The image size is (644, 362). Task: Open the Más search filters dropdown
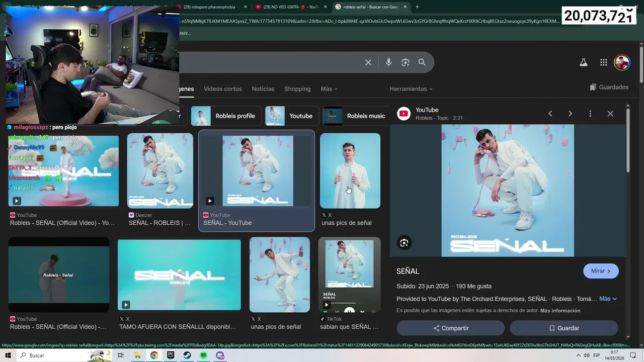point(329,88)
